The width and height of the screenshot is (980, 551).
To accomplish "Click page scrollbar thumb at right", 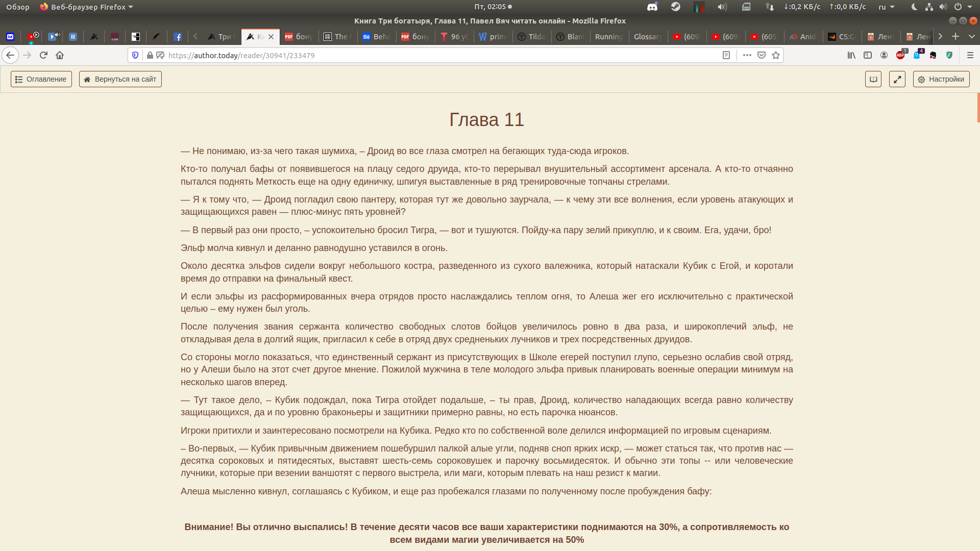I will [x=978, y=107].
